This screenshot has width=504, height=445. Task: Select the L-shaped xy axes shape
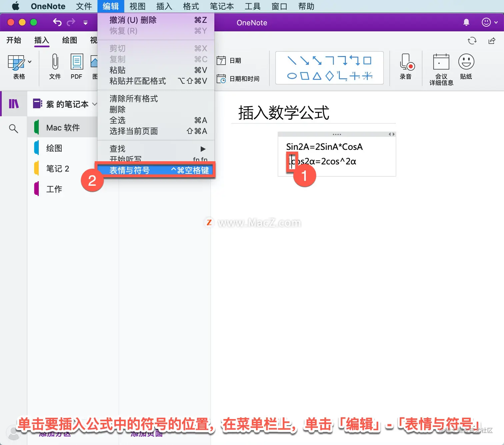(342, 76)
